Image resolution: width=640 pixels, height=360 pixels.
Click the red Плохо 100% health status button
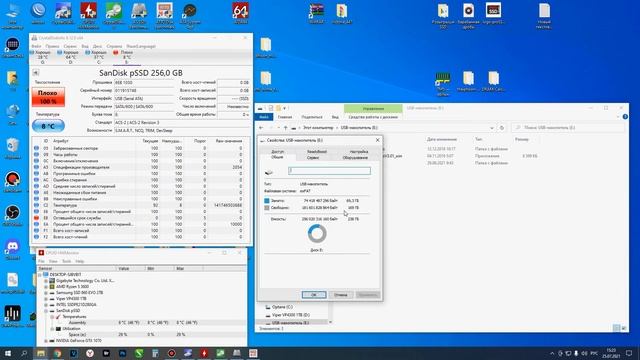(x=48, y=97)
